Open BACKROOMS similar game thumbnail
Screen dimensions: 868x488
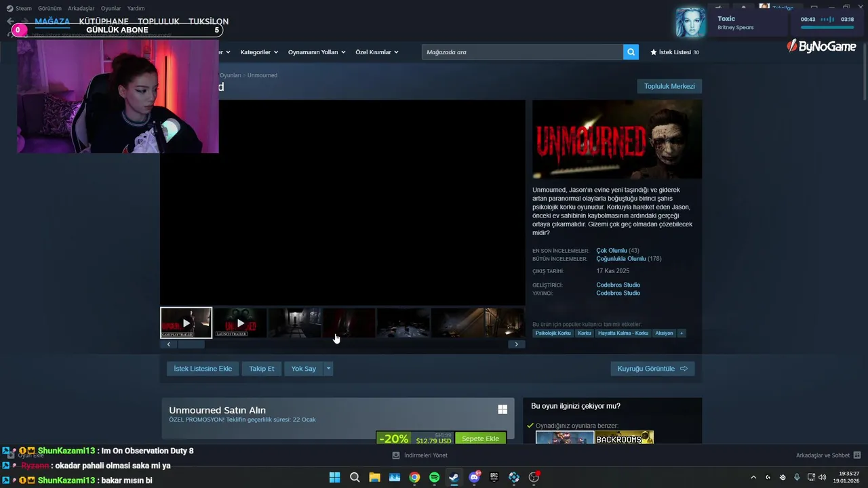point(625,438)
